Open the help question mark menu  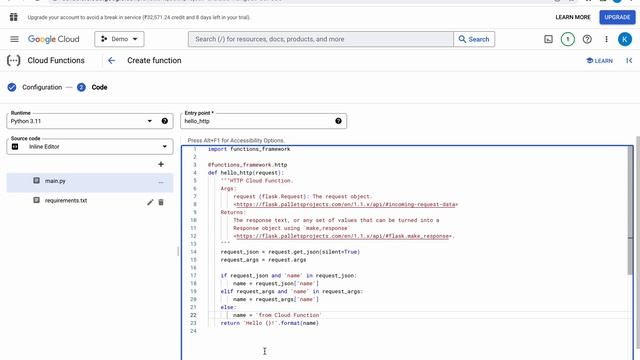[587, 39]
